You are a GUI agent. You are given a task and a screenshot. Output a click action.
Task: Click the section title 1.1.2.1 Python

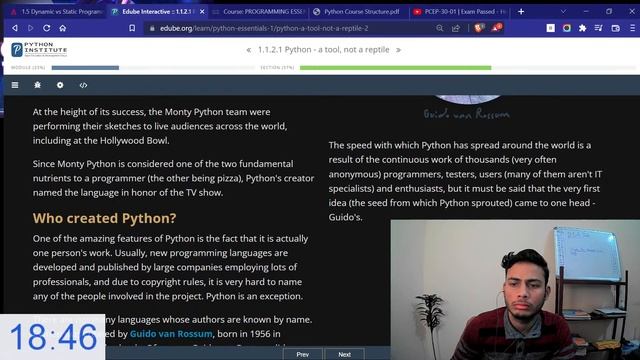pyautogui.click(x=323, y=50)
